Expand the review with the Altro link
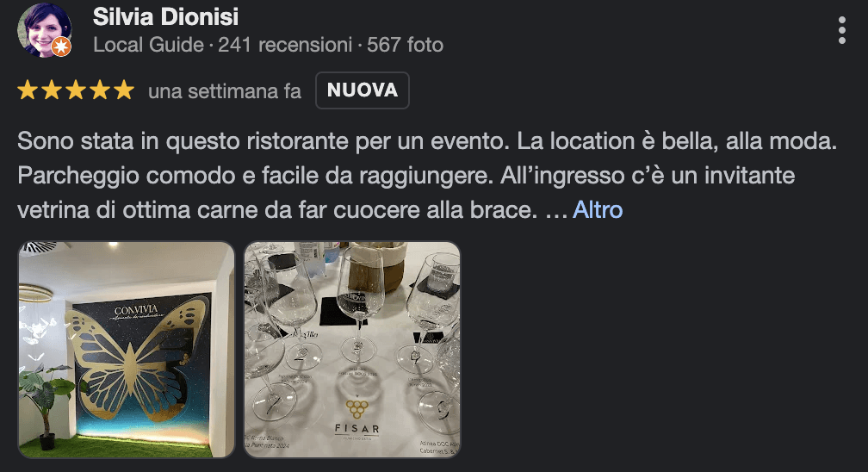 (x=598, y=210)
